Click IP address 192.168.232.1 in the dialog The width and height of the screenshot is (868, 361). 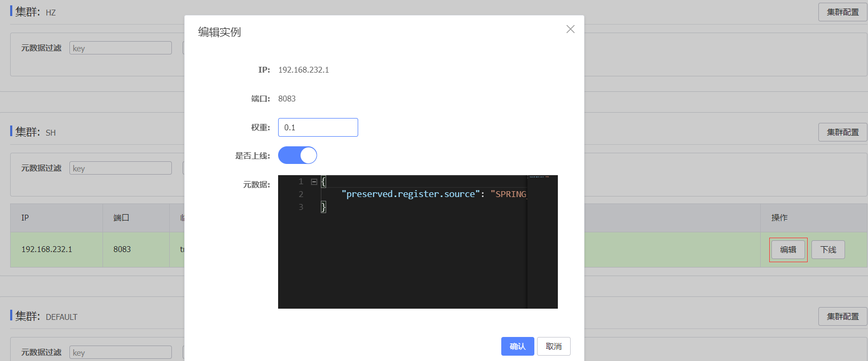303,70
